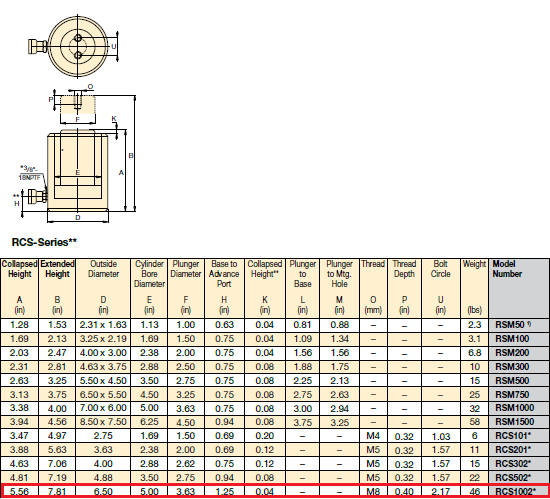550x499 pixels.
Task: Click base to advance port value 1.25
Action: click(x=224, y=492)
